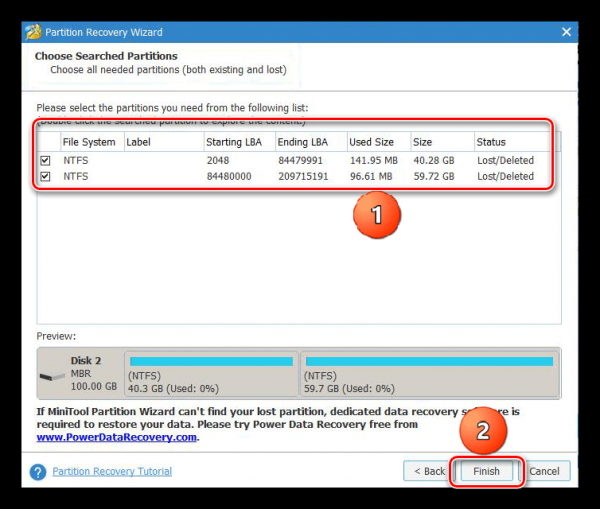This screenshot has height=509, width=600.
Task: Click the 59.72 GB size cell
Action: point(434,176)
